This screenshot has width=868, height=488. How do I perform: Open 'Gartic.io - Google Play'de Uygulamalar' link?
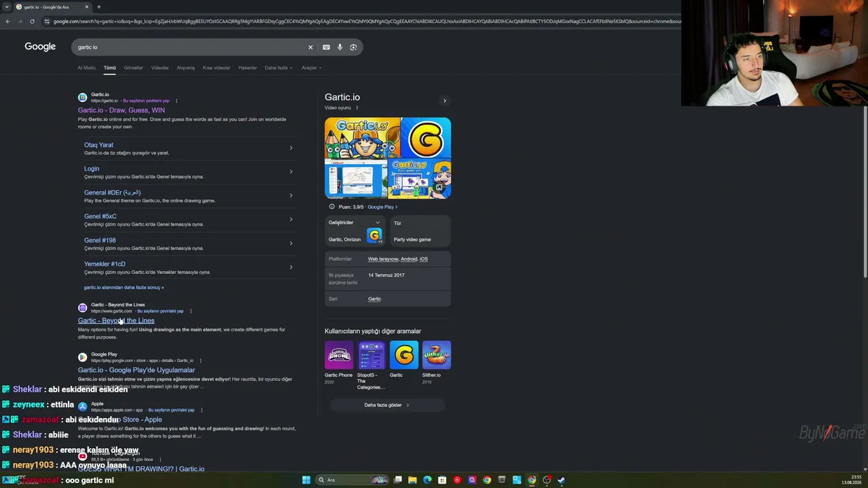coord(136,370)
